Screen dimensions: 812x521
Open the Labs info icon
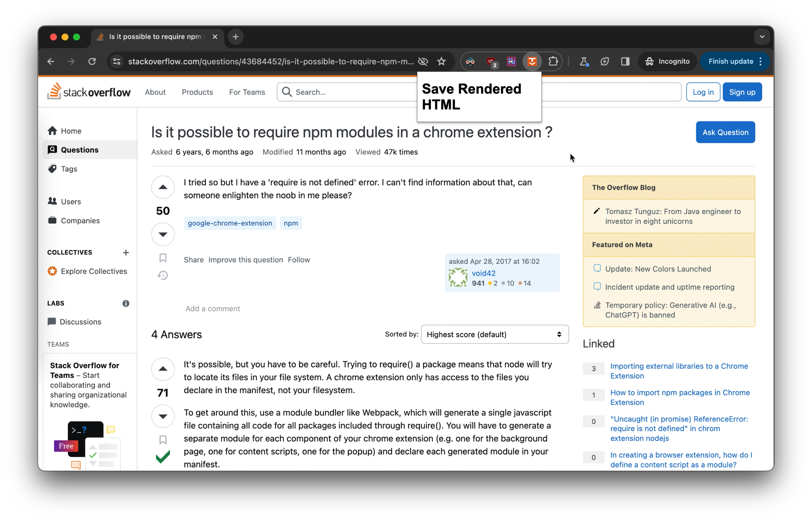point(126,304)
